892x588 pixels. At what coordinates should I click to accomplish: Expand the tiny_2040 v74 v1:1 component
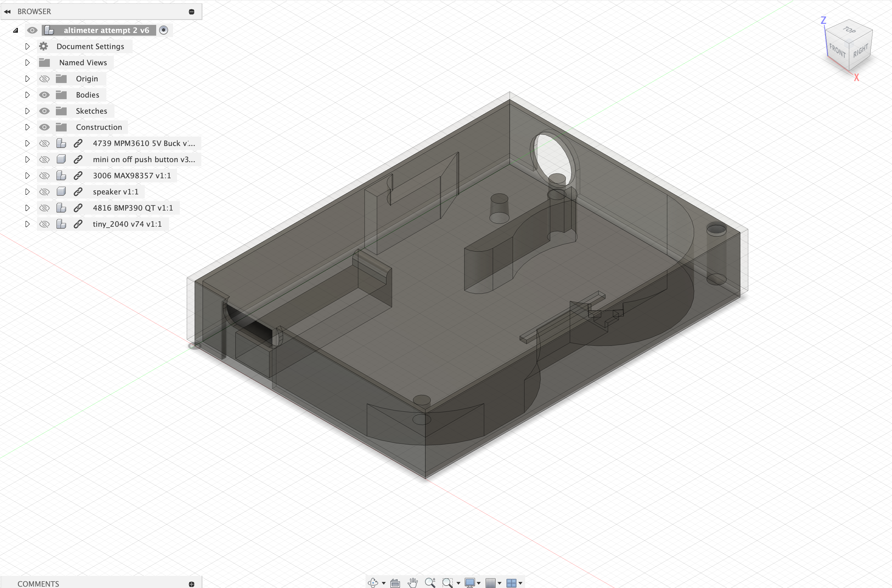[x=27, y=224]
